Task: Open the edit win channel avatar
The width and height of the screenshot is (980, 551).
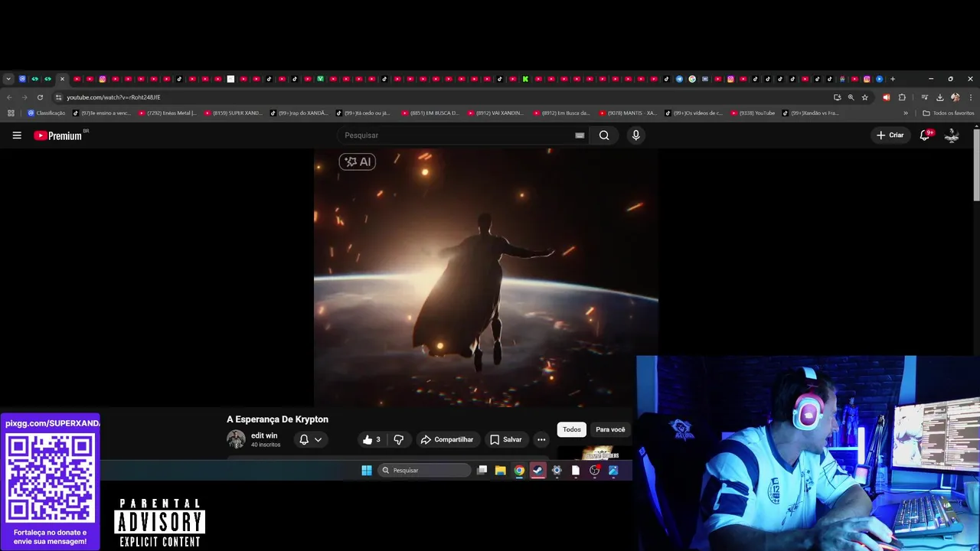Action: tap(236, 439)
